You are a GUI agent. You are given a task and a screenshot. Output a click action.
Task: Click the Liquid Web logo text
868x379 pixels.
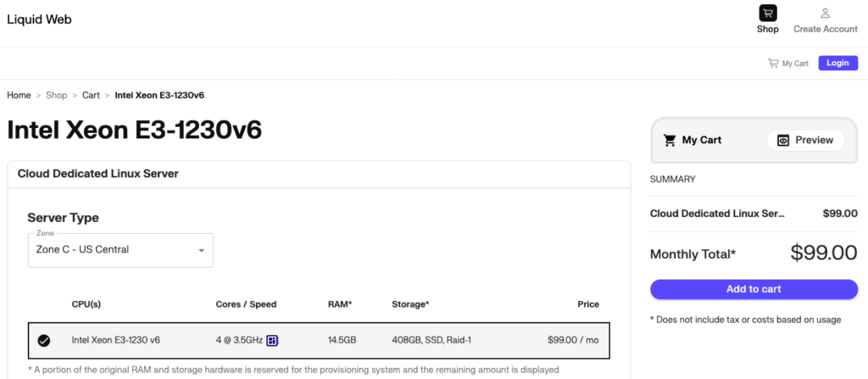click(x=39, y=20)
